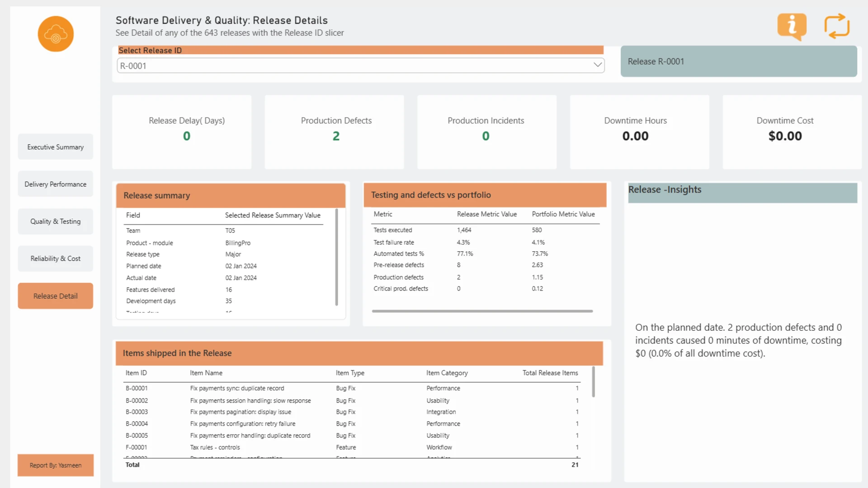Screen dimensions: 868x488
Task: Switch to the Quality & Testing page
Action: tap(56, 221)
